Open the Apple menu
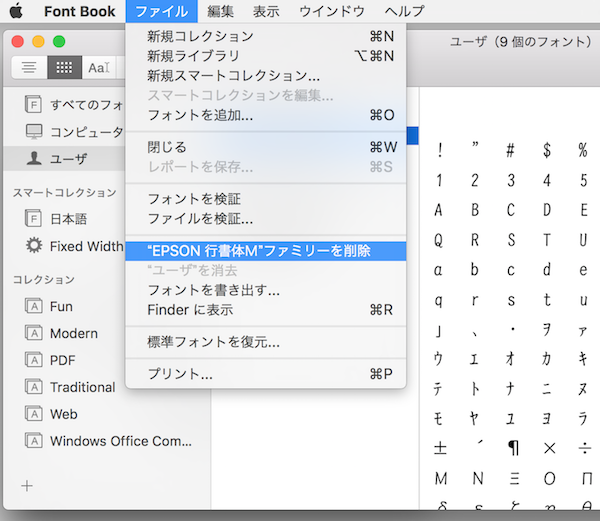600x521 pixels. pos(16,11)
